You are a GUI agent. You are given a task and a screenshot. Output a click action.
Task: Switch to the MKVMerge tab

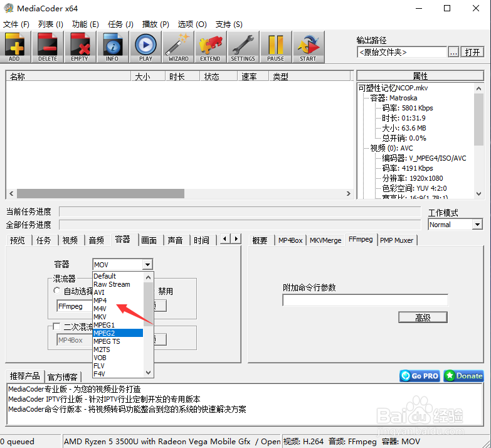(x=325, y=240)
